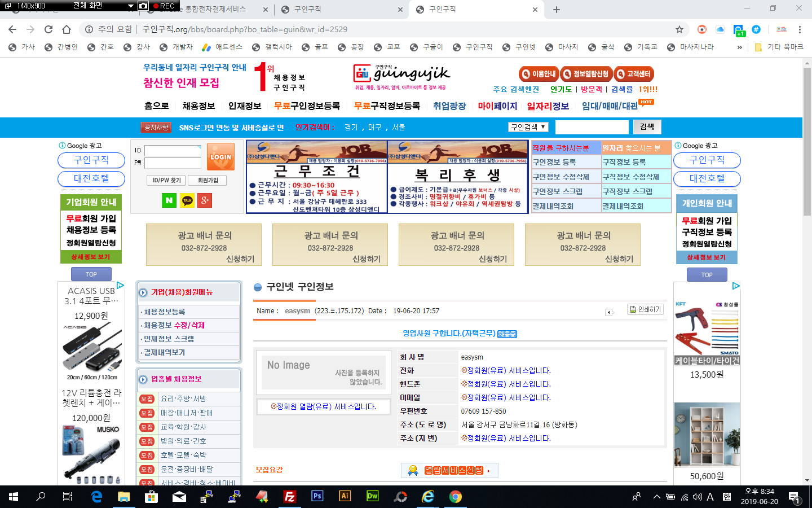Screen dimensions: 812x508
Task: Open the 마이페이지 menu item
Action: (497, 106)
